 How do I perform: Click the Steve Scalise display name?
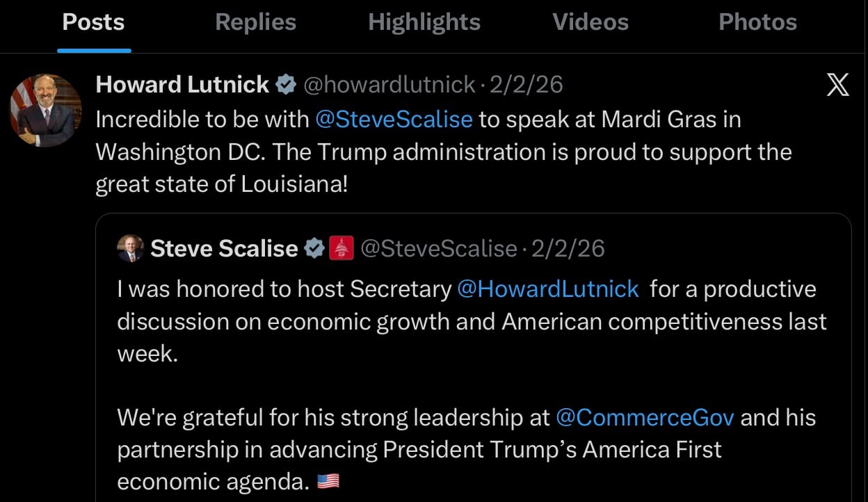[x=224, y=248]
